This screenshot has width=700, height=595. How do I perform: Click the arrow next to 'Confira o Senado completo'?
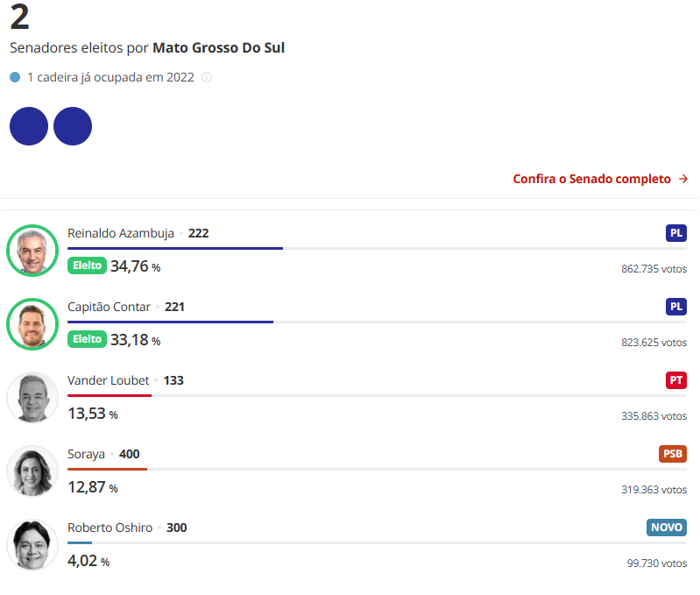point(683,179)
